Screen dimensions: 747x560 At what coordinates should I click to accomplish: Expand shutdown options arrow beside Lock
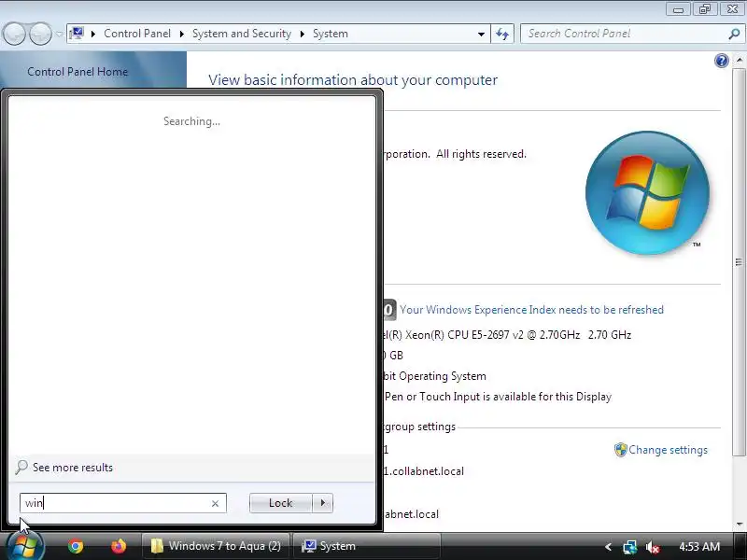coord(323,503)
